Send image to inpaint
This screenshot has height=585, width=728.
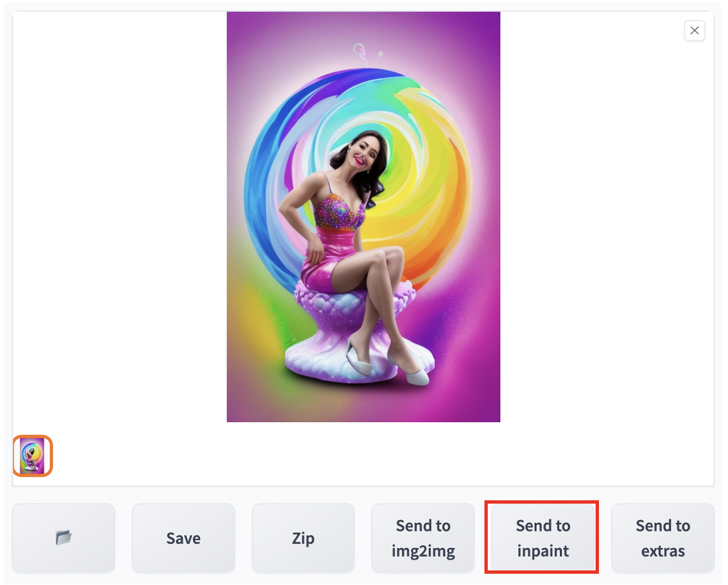point(543,537)
